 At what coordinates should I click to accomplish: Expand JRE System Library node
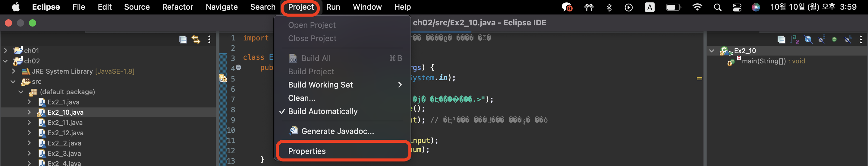[14, 71]
